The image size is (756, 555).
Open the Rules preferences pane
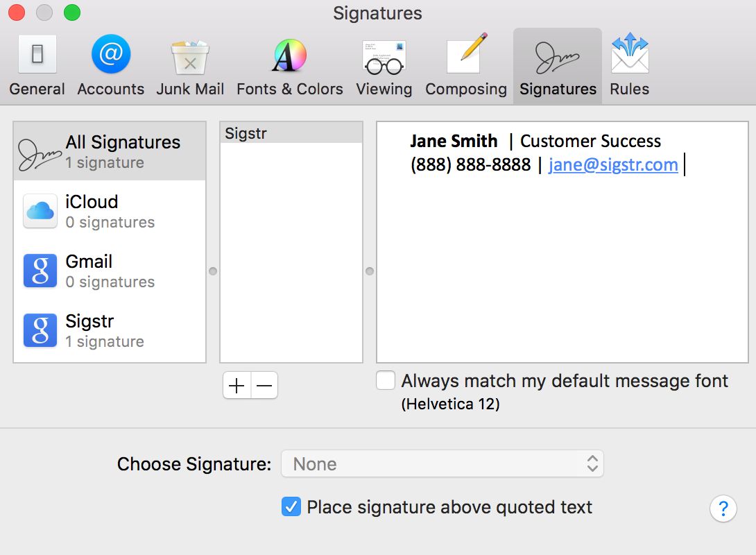(x=629, y=66)
